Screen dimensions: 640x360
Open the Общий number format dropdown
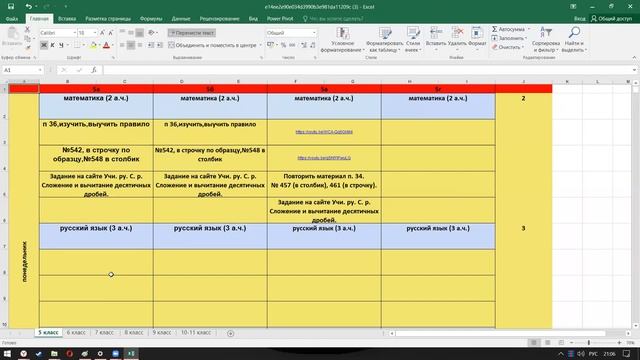click(x=314, y=33)
